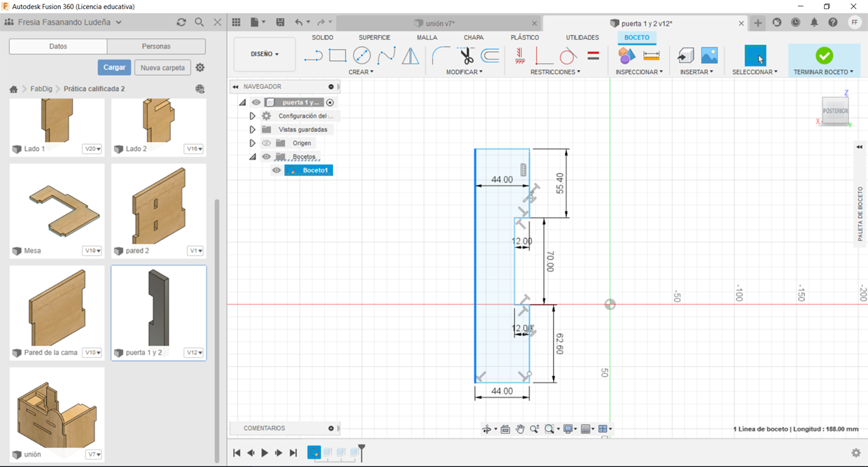Viewport: 868px width, 467px height.
Task: Select the two-point Rectangle tool
Action: coord(337,56)
